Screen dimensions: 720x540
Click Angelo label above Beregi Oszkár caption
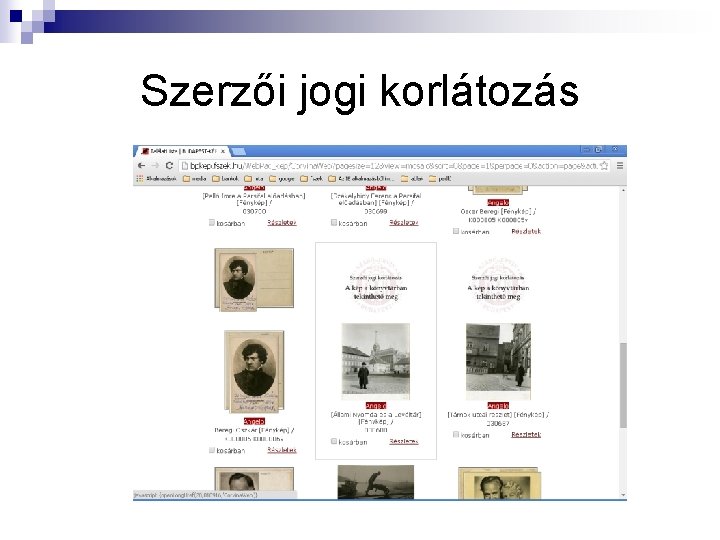tap(254, 421)
